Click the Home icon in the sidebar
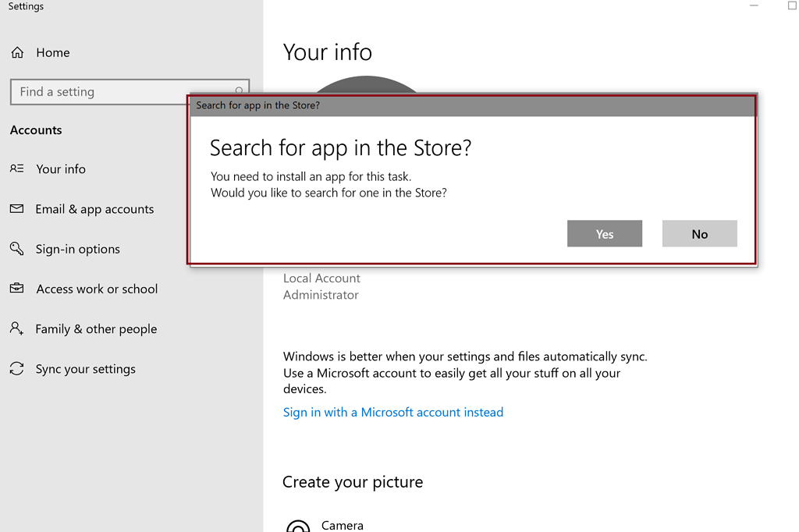The height and width of the screenshot is (532, 799). (17, 52)
